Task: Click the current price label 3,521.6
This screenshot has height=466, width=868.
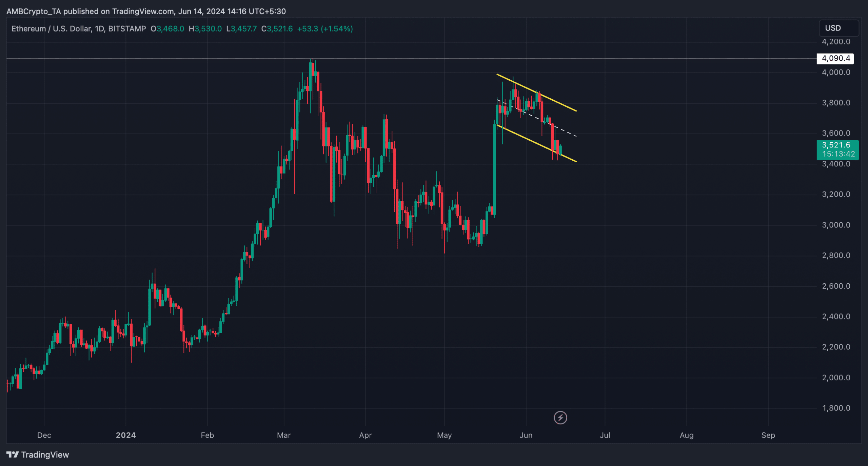Action: click(x=837, y=149)
